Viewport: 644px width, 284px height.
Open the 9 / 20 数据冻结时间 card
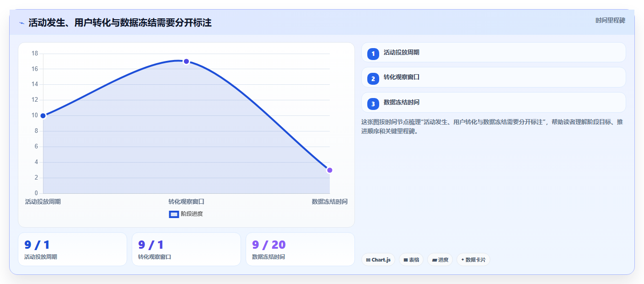point(300,249)
